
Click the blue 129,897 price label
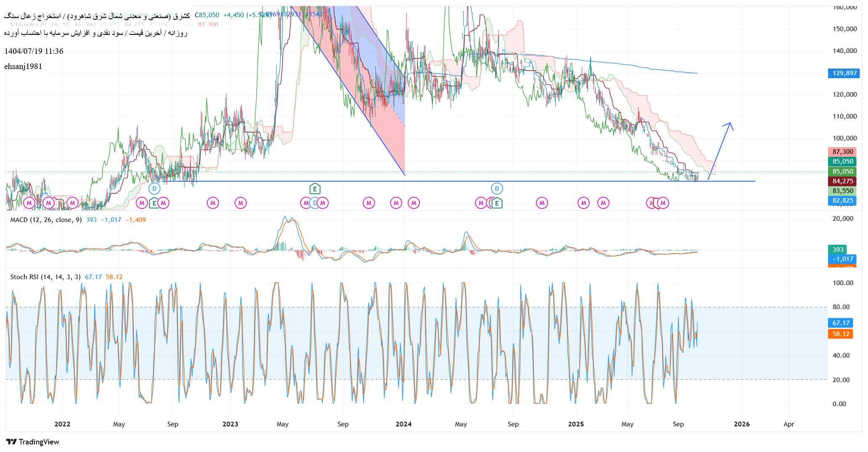(x=844, y=73)
